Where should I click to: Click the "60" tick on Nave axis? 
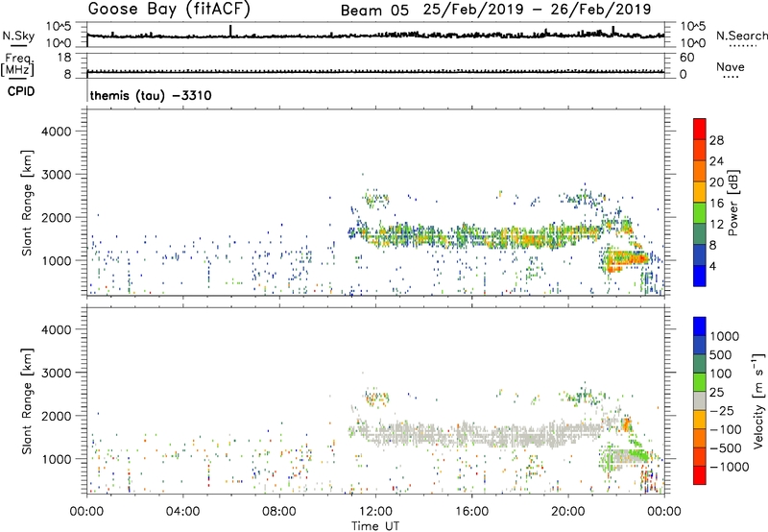pyautogui.click(x=686, y=58)
